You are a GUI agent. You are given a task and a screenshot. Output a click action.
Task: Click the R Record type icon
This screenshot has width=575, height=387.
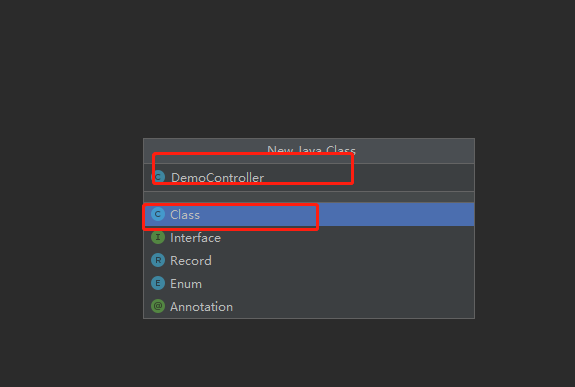(x=158, y=260)
